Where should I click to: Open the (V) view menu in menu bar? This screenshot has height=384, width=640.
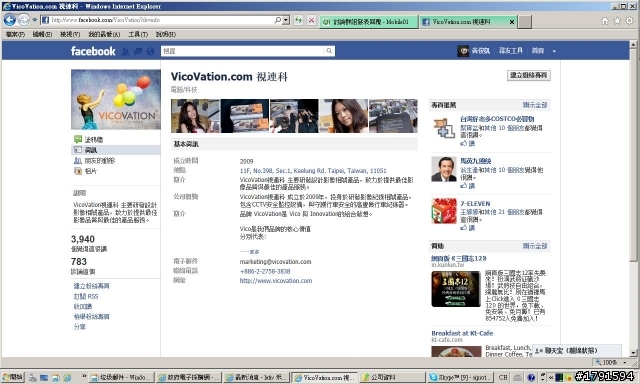click(x=70, y=34)
